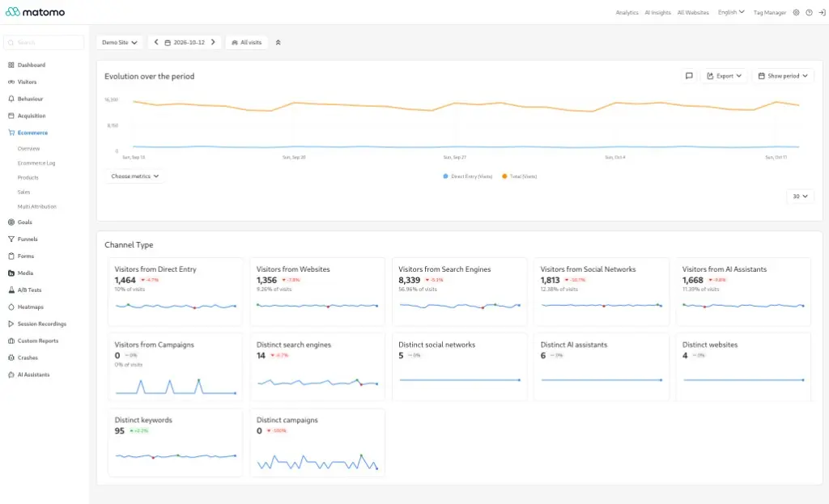Click the Visitors from AI Assistants title

[x=725, y=269]
